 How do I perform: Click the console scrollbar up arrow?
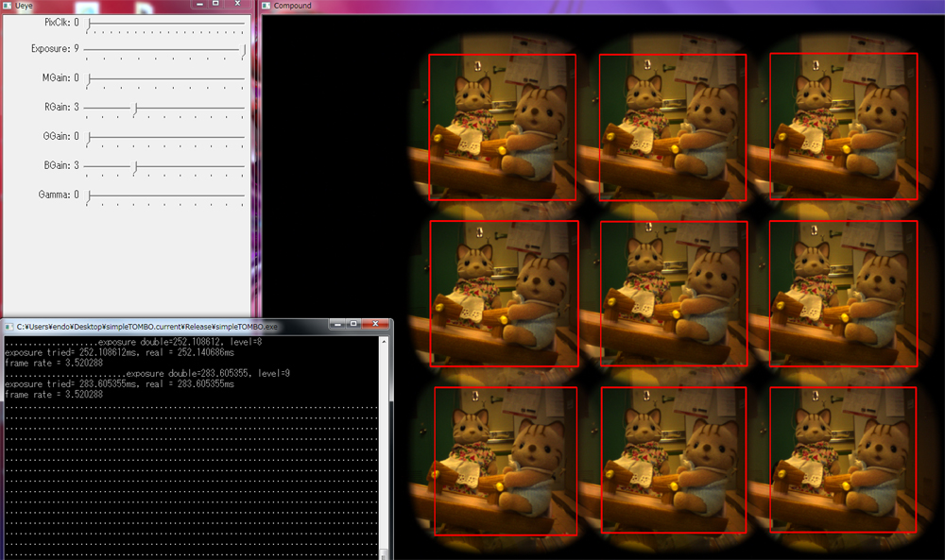(x=384, y=342)
